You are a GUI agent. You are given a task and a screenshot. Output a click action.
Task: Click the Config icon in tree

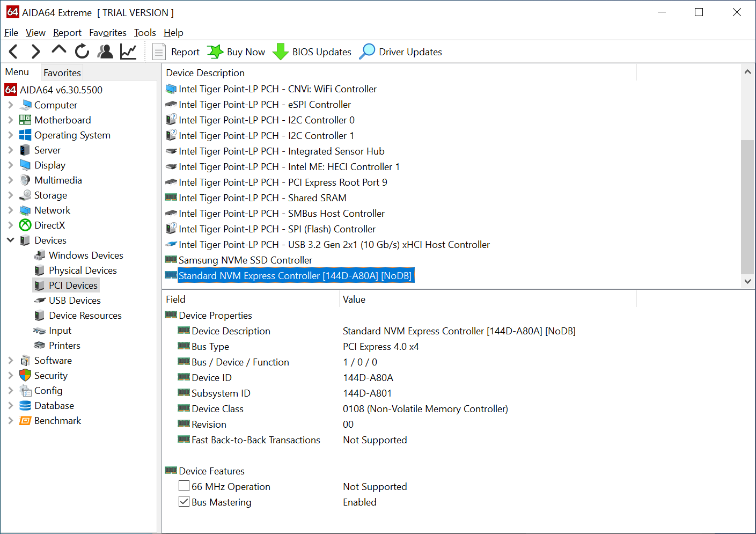[x=25, y=391]
